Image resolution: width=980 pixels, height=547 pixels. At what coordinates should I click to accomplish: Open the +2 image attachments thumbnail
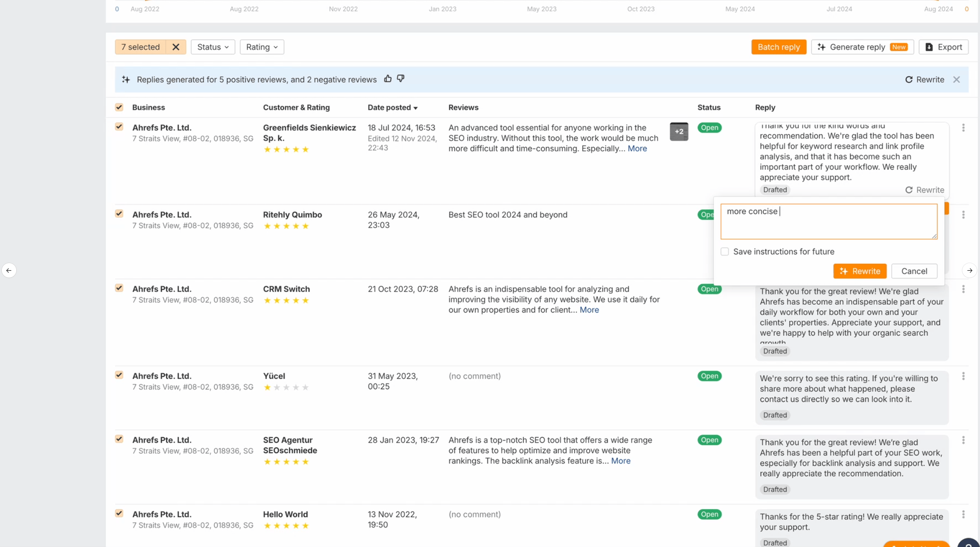679,132
